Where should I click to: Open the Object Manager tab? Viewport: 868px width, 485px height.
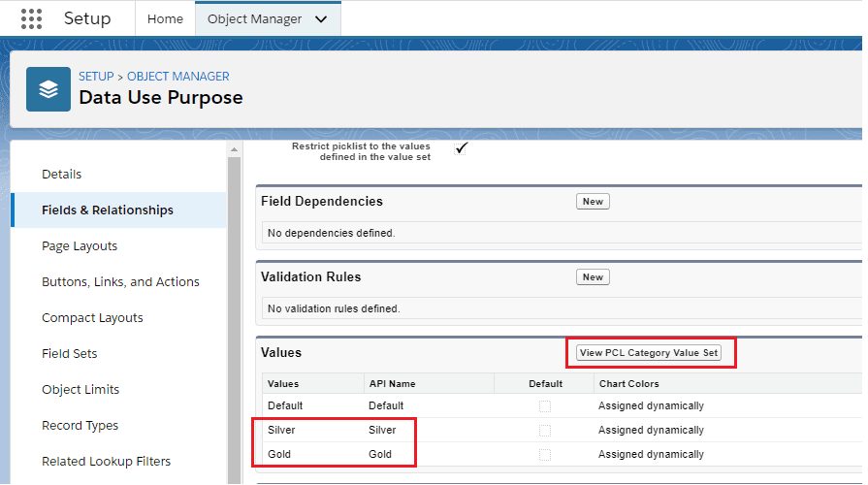click(254, 19)
